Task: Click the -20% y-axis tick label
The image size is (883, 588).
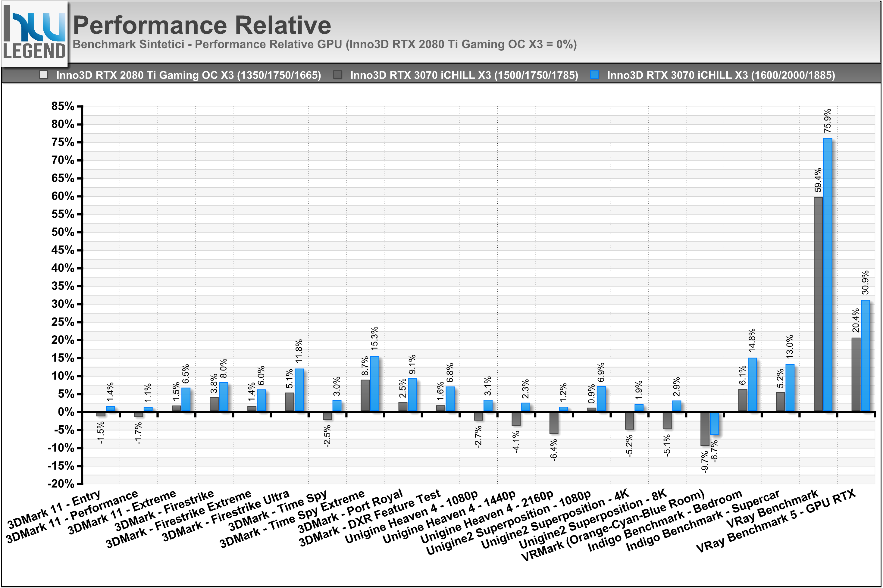Action: tap(61, 484)
